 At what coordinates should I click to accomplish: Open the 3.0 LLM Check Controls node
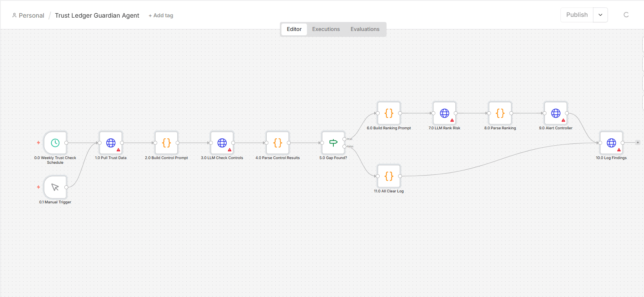click(x=222, y=143)
